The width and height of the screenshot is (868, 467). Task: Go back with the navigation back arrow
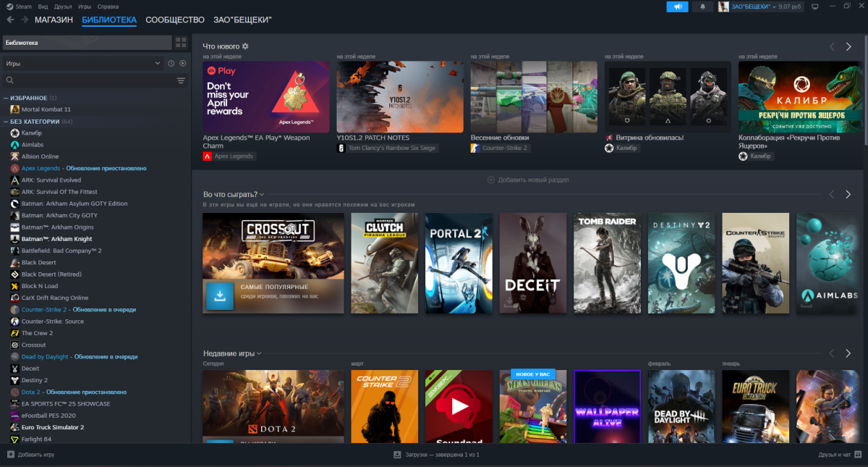10,20
